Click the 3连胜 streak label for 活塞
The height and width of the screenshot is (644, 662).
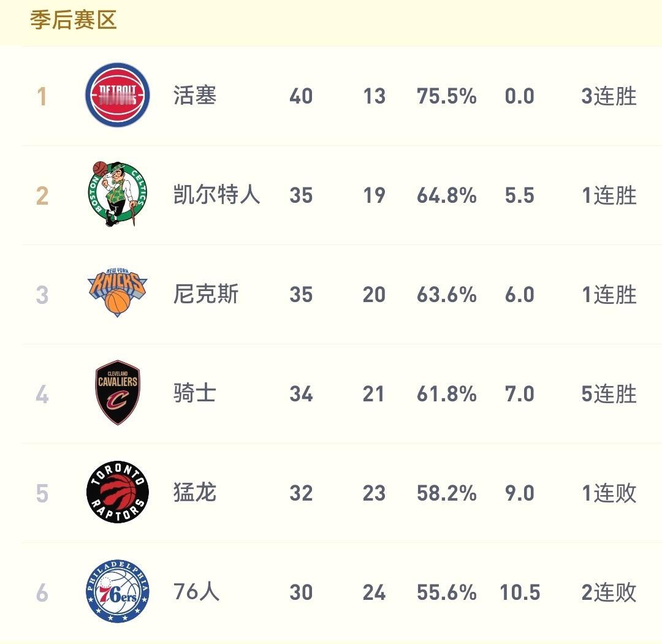coord(608,96)
